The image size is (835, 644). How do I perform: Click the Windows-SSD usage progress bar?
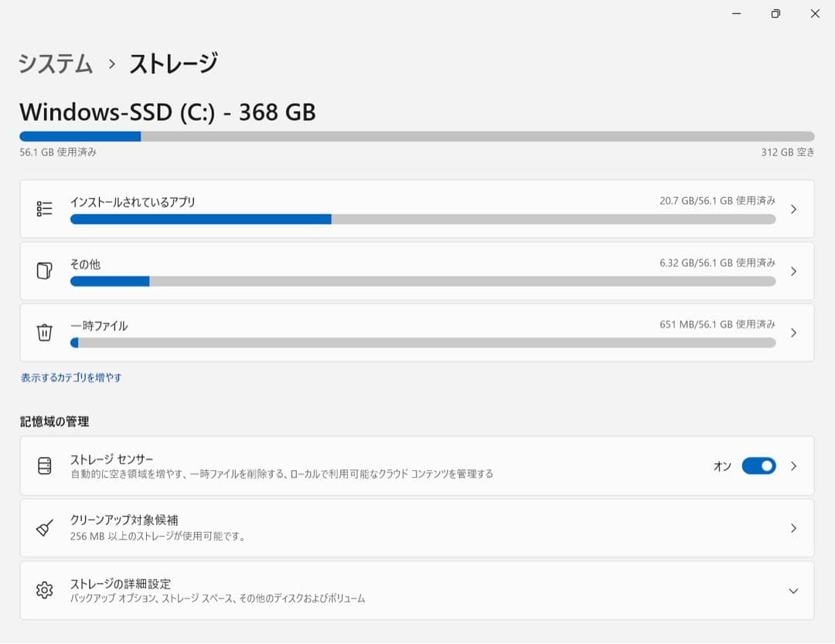[x=417, y=136]
